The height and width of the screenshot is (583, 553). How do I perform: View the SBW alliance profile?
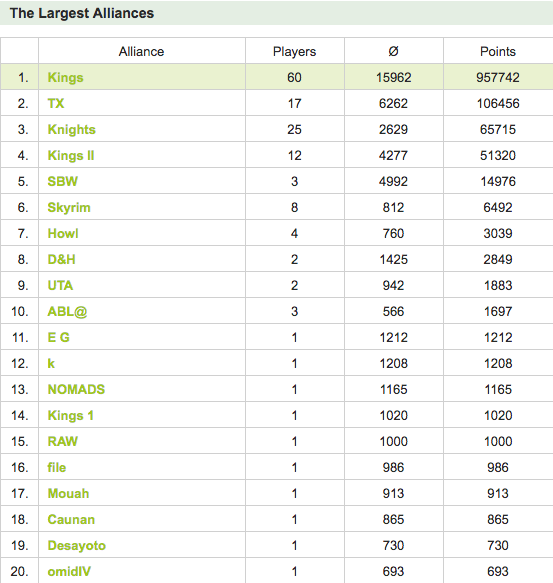click(62, 181)
